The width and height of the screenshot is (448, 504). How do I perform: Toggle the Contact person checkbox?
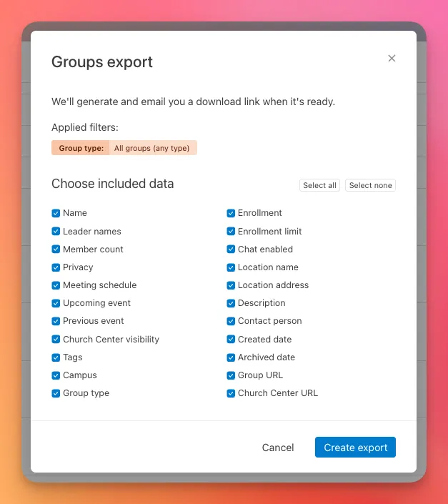231,321
